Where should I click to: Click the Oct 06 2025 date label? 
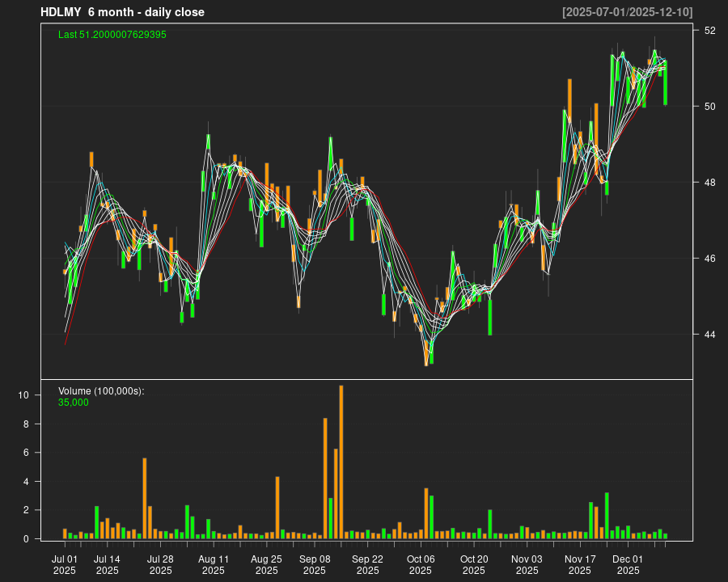click(x=421, y=564)
